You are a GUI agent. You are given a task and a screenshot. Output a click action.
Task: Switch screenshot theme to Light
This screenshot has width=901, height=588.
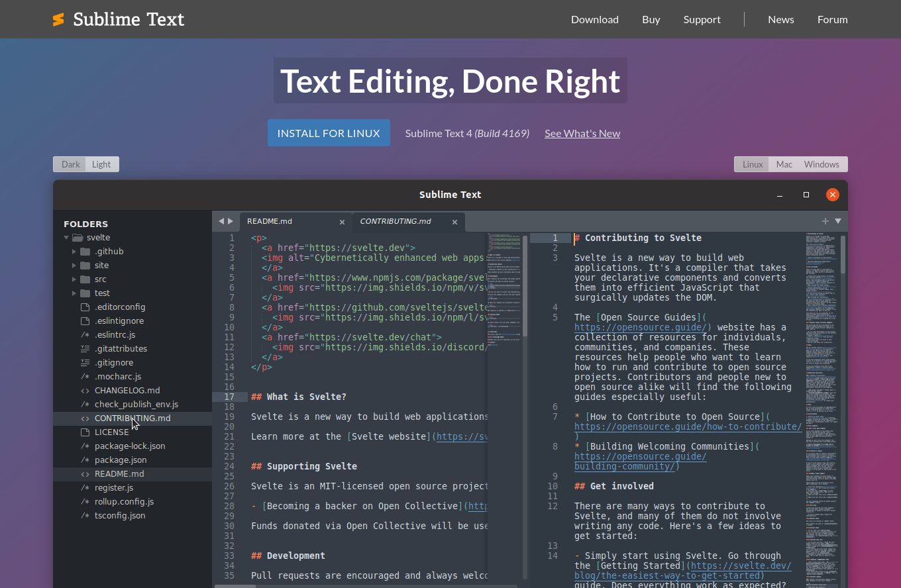point(102,164)
